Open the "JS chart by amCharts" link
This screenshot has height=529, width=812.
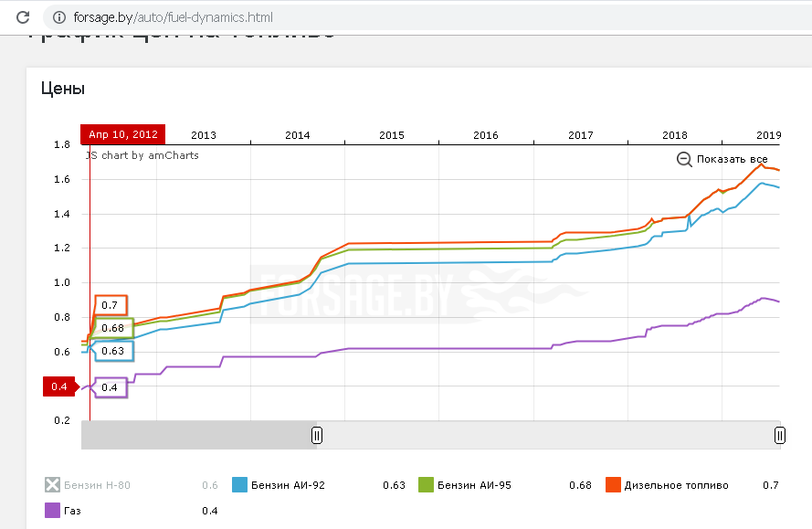(x=142, y=155)
